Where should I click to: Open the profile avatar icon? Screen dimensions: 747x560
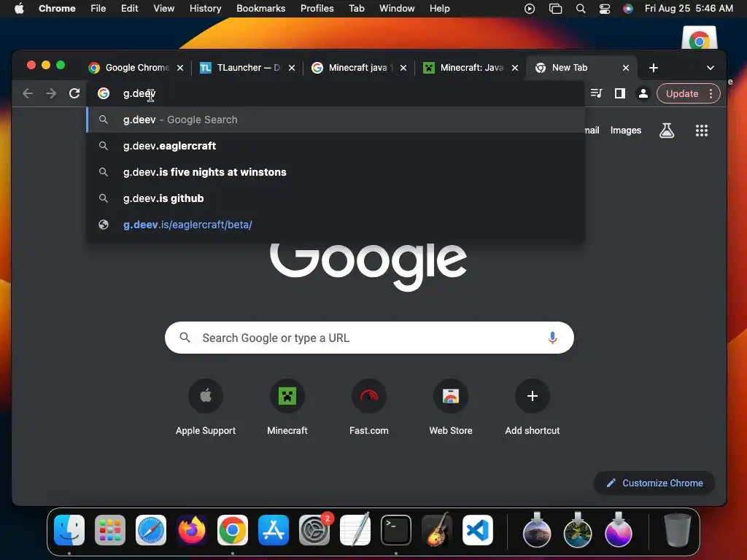(643, 93)
